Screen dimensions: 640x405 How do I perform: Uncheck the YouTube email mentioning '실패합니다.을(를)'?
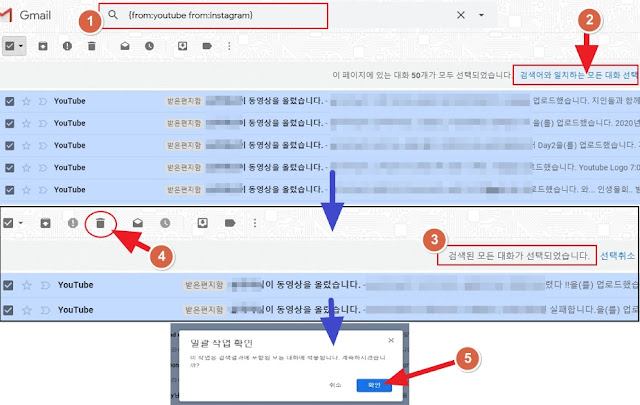[8, 310]
